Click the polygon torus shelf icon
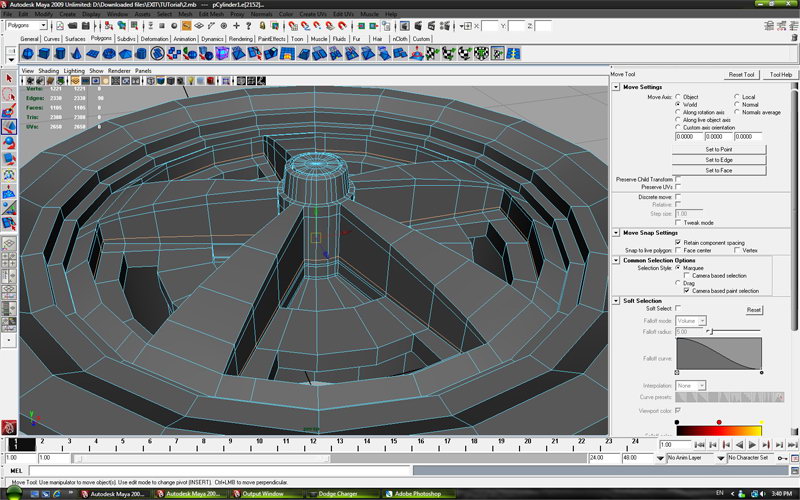800x500 pixels. 108,53
